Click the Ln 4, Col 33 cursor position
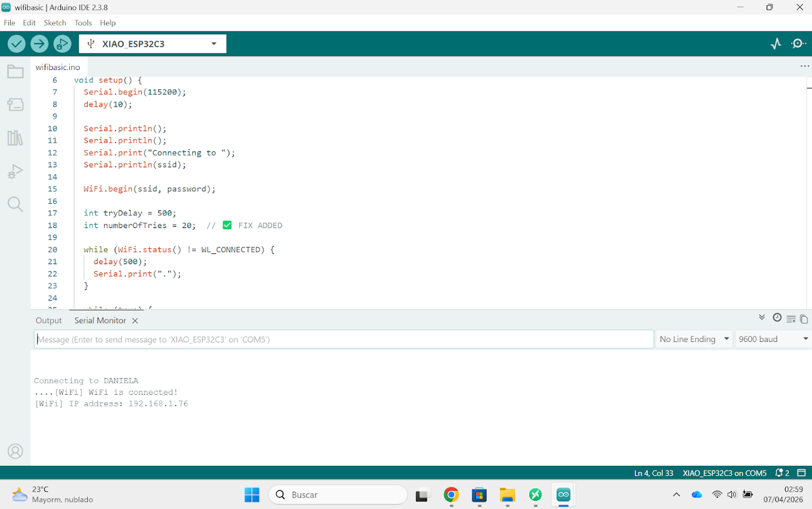812x509 pixels. (x=654, y=473)
